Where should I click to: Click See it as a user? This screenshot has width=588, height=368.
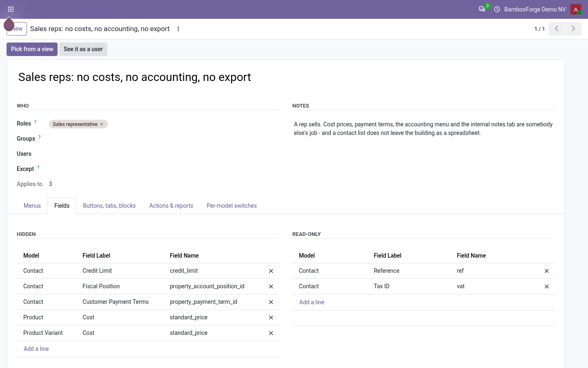coord(83,49)
